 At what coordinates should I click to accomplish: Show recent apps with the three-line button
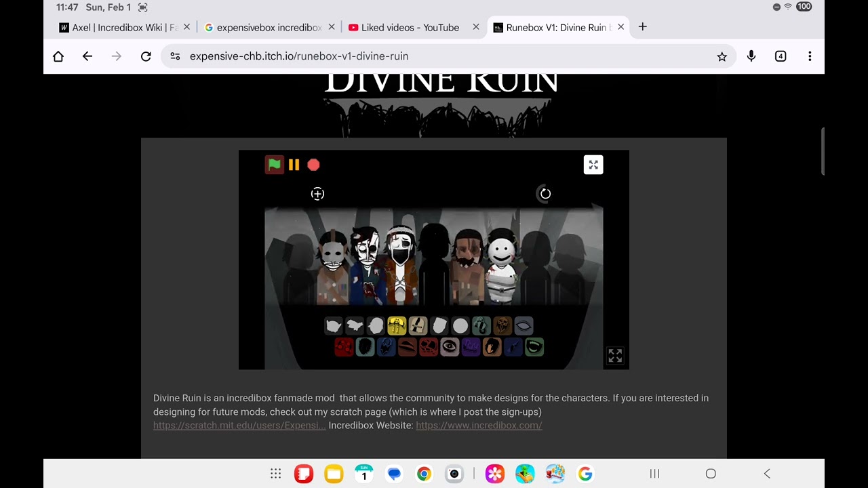click(654, 474)
